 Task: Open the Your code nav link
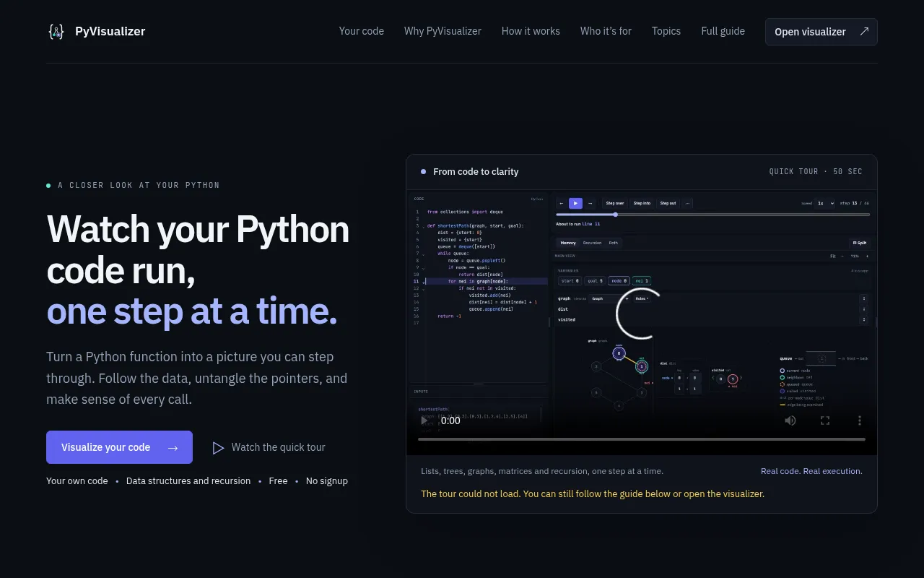[362, 32]
